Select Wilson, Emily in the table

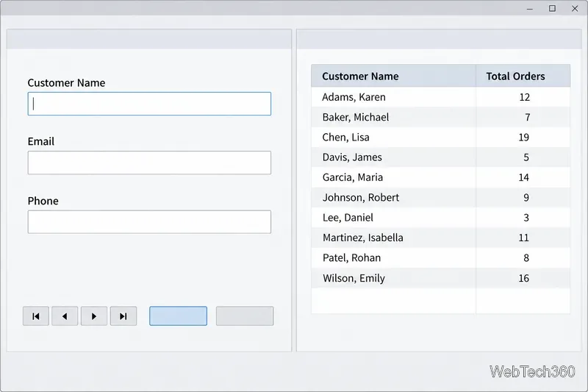(440, 278)
